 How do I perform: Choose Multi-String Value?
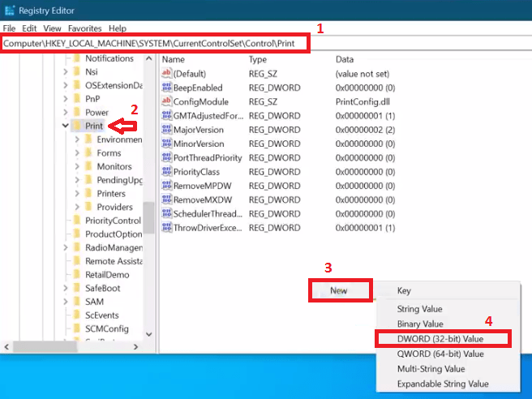448,369
